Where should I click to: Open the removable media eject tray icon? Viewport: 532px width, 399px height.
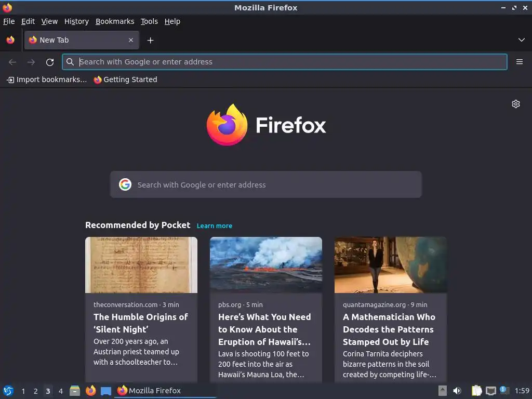443,391
